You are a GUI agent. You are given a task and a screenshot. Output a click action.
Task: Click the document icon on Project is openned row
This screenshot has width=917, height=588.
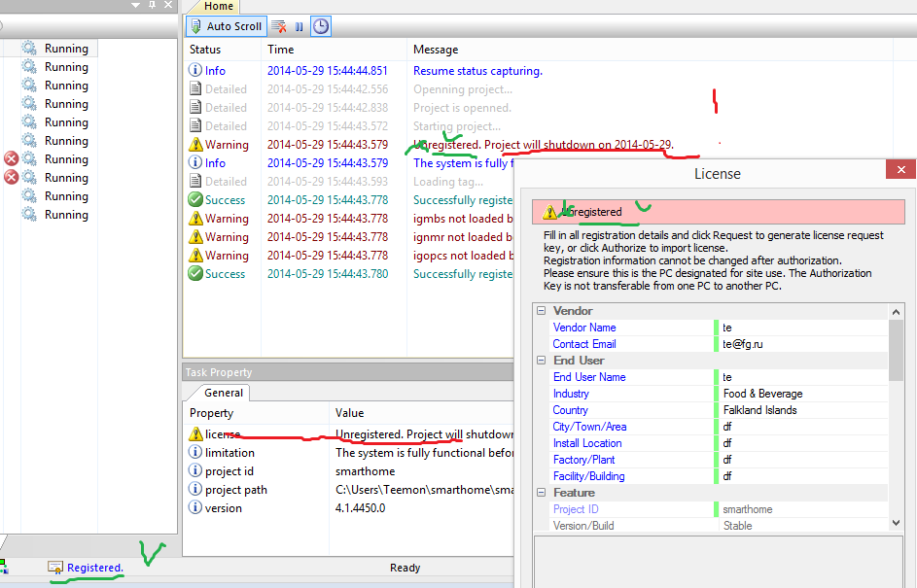[x=195, y=108]
